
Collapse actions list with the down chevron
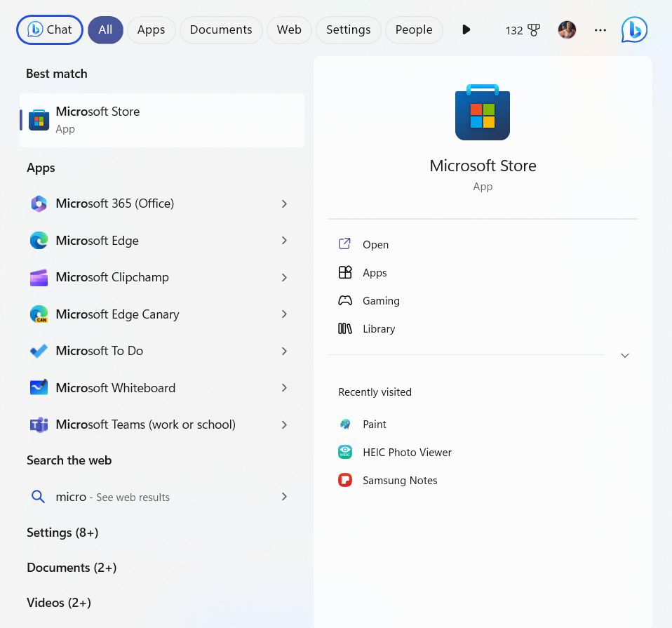[x=625, y=355]
